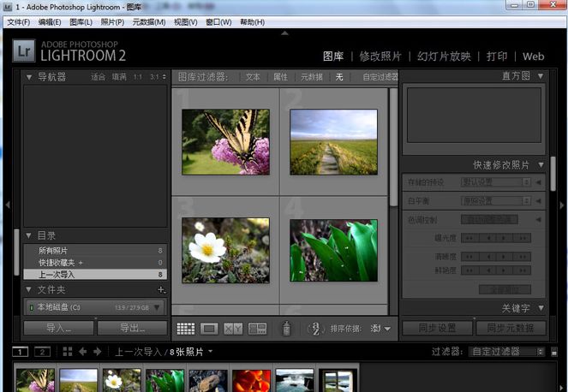Select the Painter spray can tool
This screenshot has width=568, height=392.
286,329
